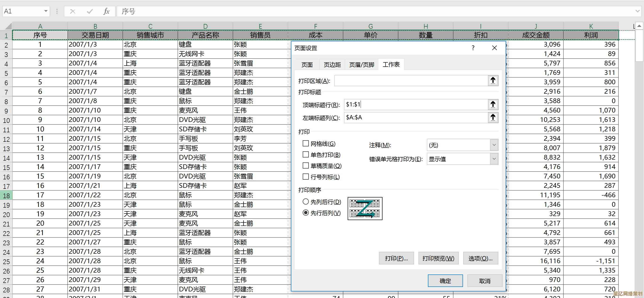Click the formula bar cancel X icon
The height and width of the screenshot is (298, 644).
(x=72, y=11)
